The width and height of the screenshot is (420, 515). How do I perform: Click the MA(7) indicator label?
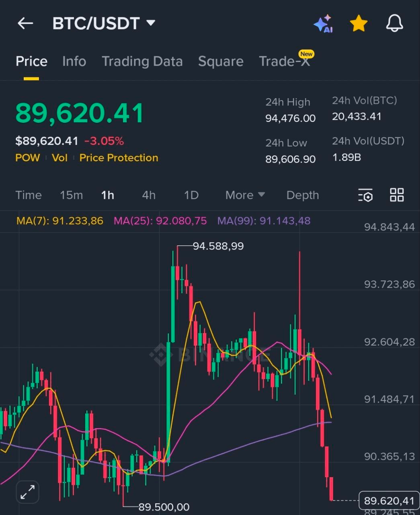tap(59, 221)
